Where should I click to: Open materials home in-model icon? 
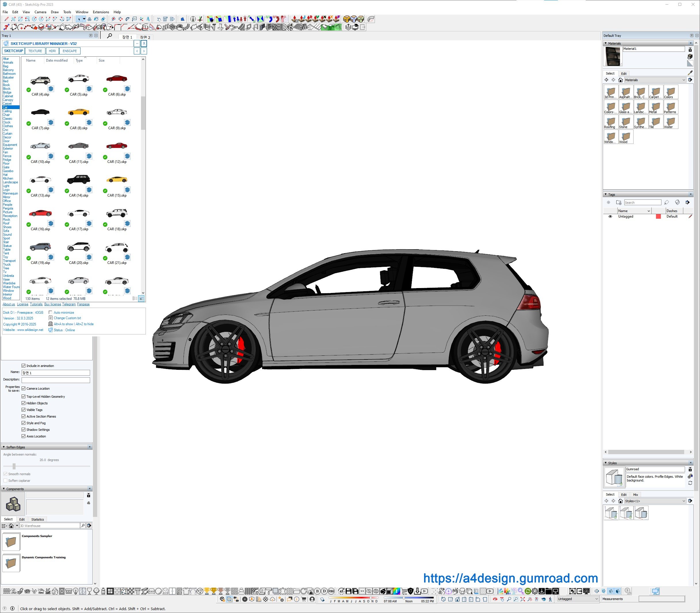620,80
